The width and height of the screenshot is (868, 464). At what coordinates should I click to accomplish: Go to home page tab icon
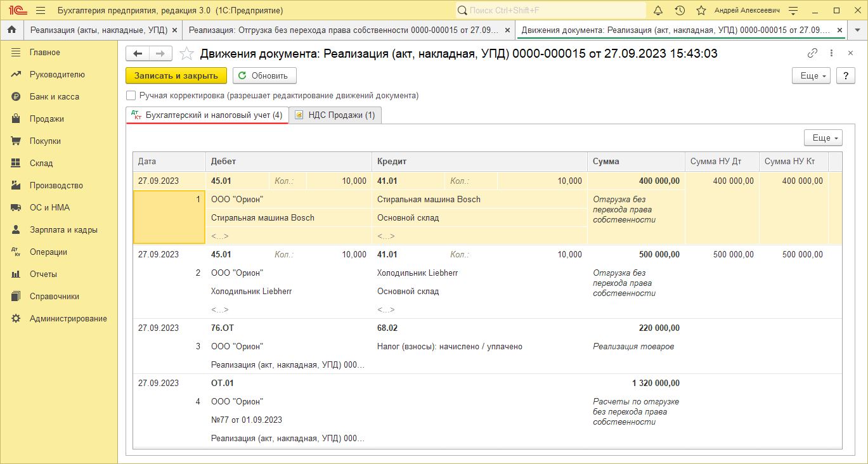click(x=11, y=30)
